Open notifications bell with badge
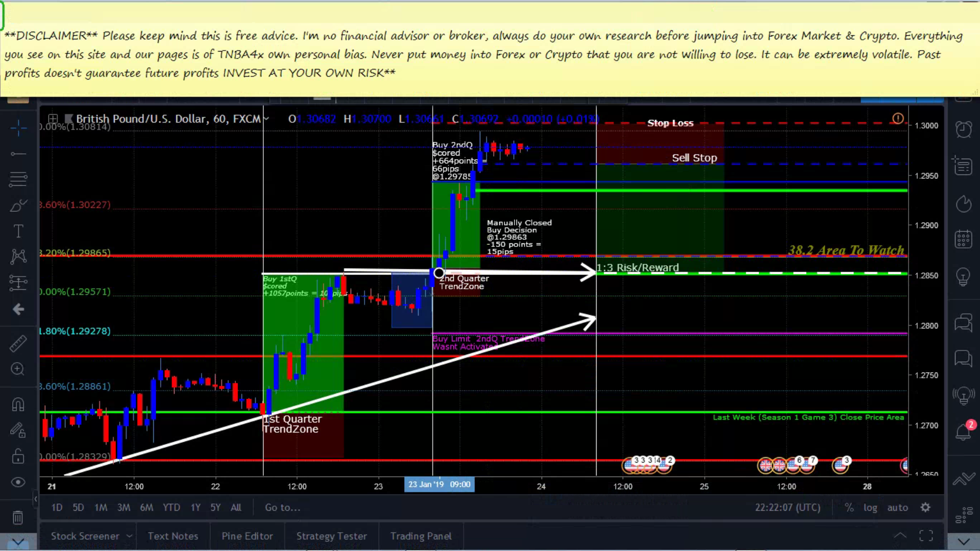Screen dimensions: 980x551 pyautogui.click(x=963, y=432)
